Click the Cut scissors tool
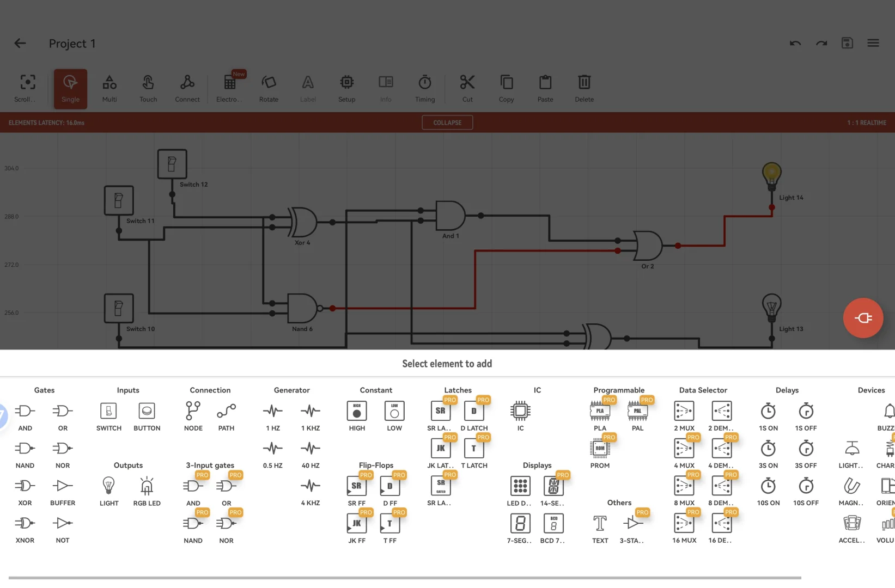 click(x=467, y=88)
